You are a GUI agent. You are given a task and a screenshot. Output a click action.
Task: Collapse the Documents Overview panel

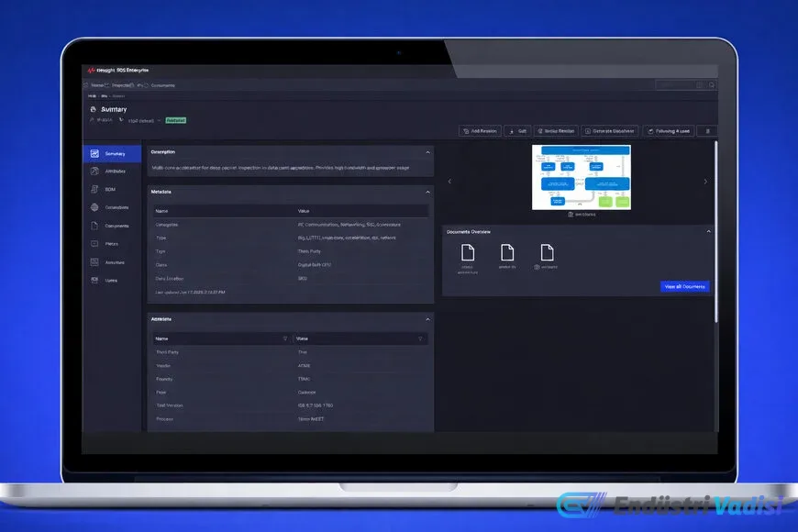tap(708, 232)
